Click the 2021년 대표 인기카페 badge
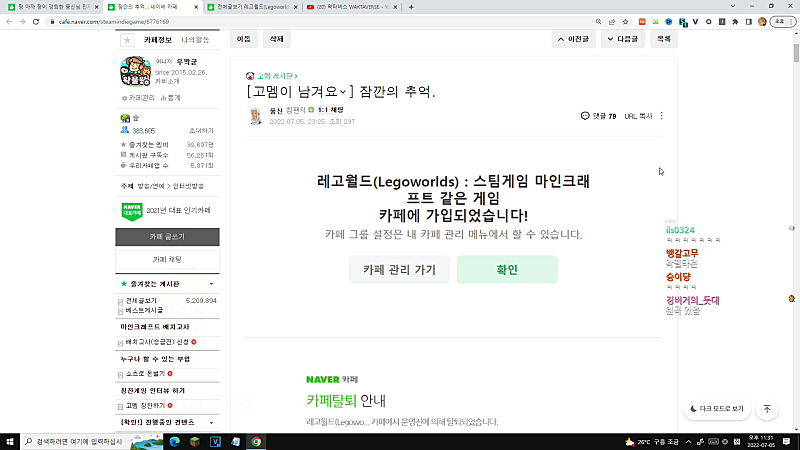This screenshot has width=800, height=450. tap(166, 211)
